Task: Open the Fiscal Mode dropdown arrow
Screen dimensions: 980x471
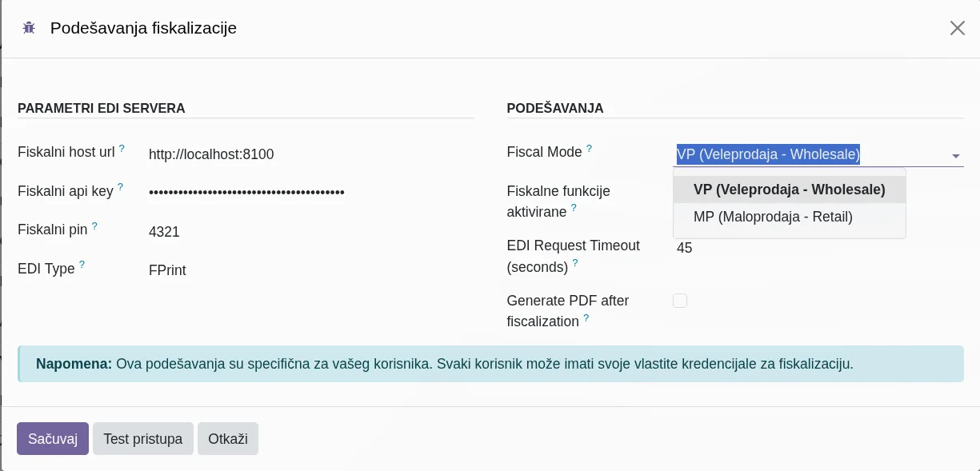Action: pos(956,156)
